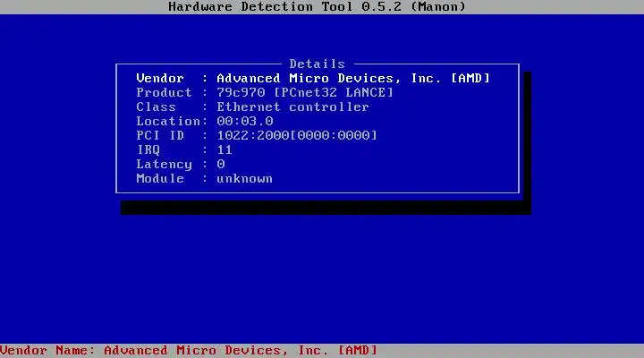
Task: Select the Location row 00:03.0
Action: coord(317,121)
